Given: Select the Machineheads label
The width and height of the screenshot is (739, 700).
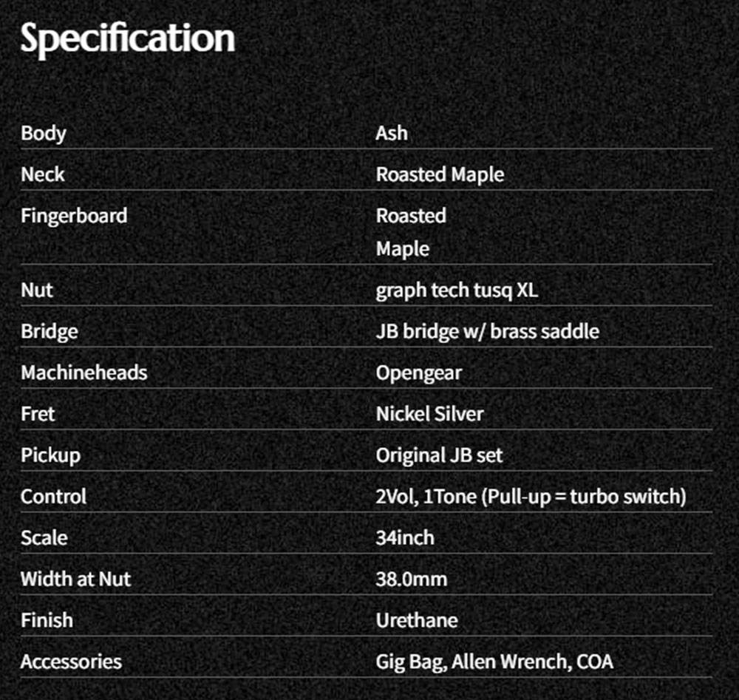Looking at the screenshot, I should coord(84,373).
